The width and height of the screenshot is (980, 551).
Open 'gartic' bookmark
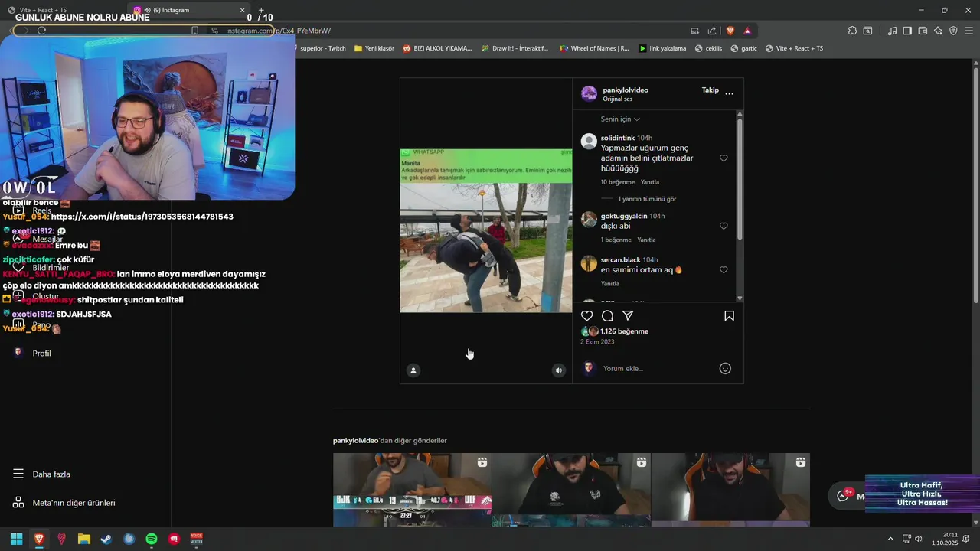click(743, 48)
